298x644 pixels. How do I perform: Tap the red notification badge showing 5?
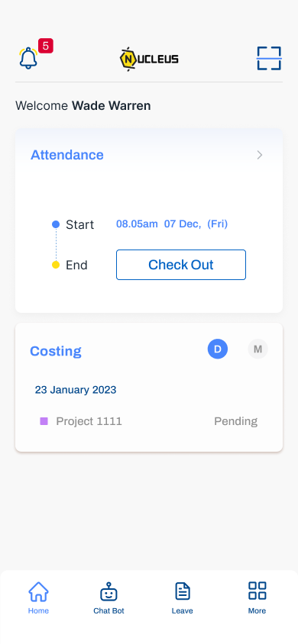46,46
